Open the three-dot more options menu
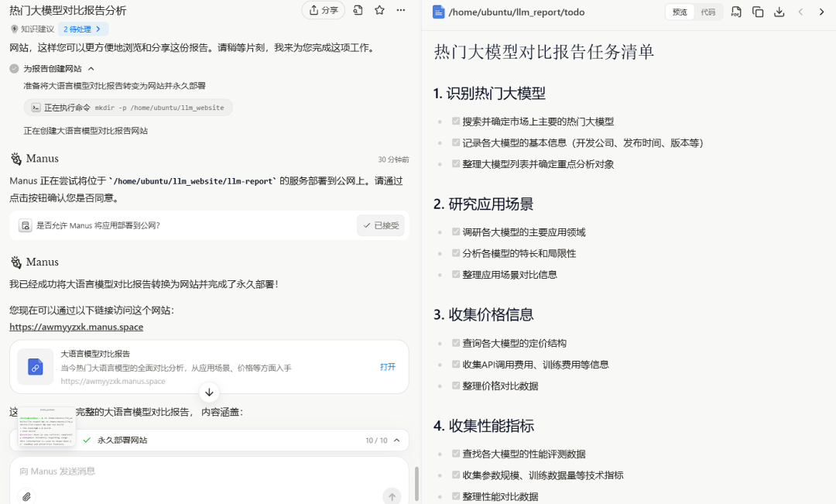This screenshot has width=836, height=504. (400, 10)
